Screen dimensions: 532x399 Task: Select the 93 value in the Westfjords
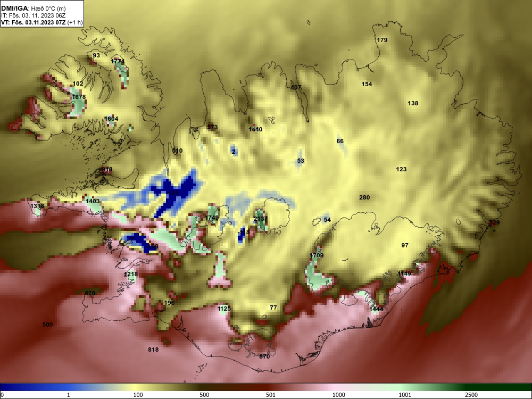[96, 55]
